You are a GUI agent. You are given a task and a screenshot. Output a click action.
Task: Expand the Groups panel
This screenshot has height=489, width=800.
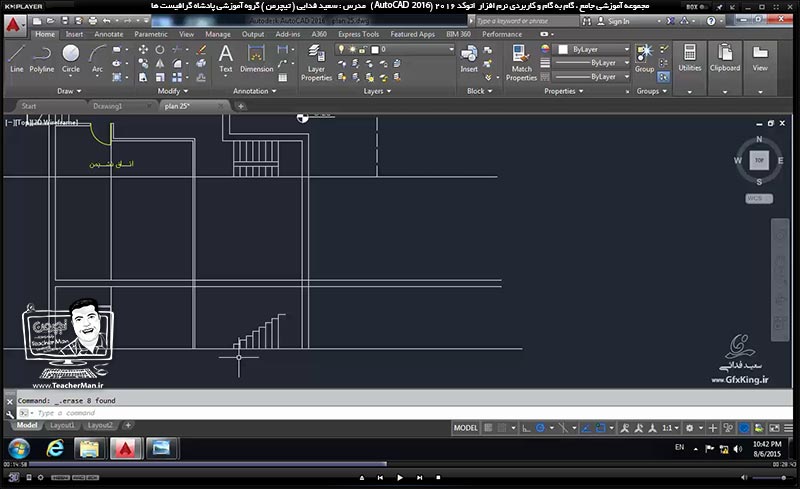click(652, 91)
